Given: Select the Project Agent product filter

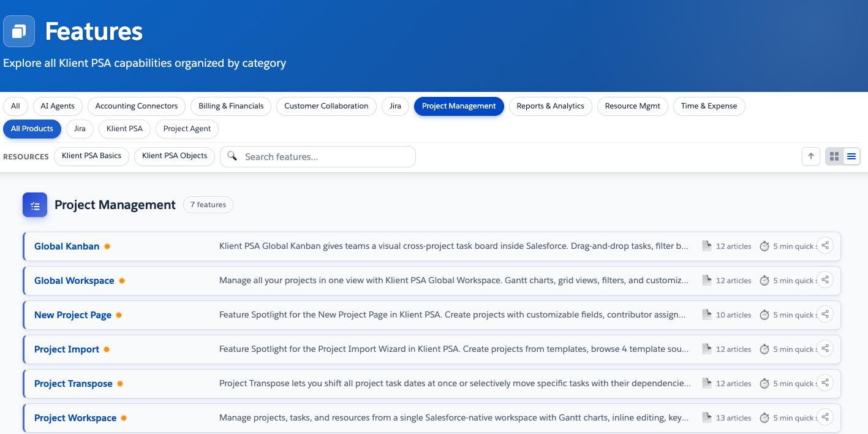Looking at the screenshot, I should click(187, 129).
